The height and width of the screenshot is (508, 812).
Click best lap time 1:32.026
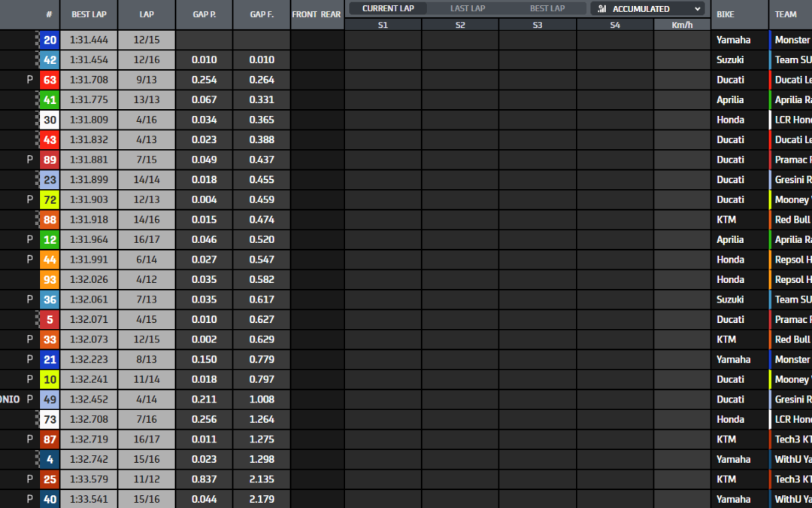[89, 279]
